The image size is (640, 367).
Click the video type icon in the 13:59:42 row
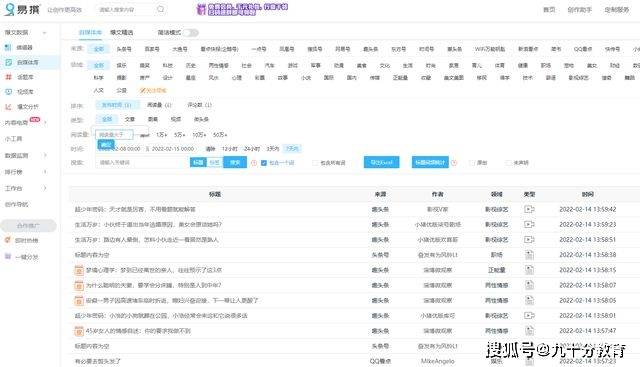click(529, 209)
